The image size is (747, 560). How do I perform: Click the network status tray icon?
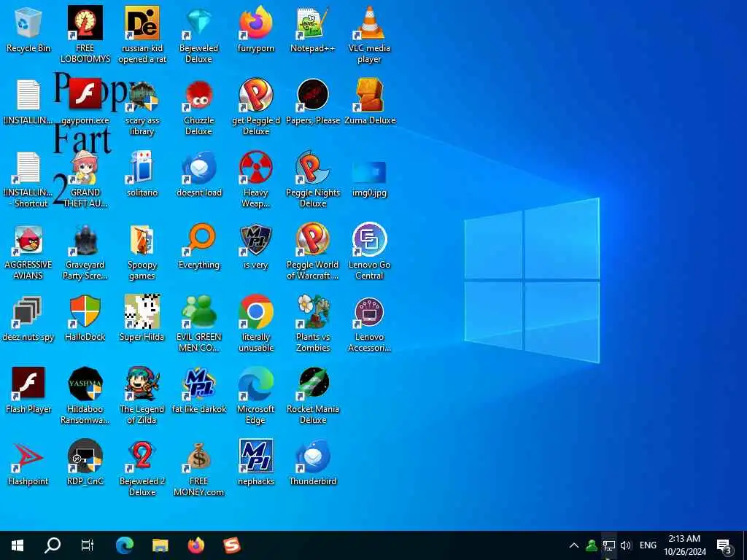coord(609,545)
